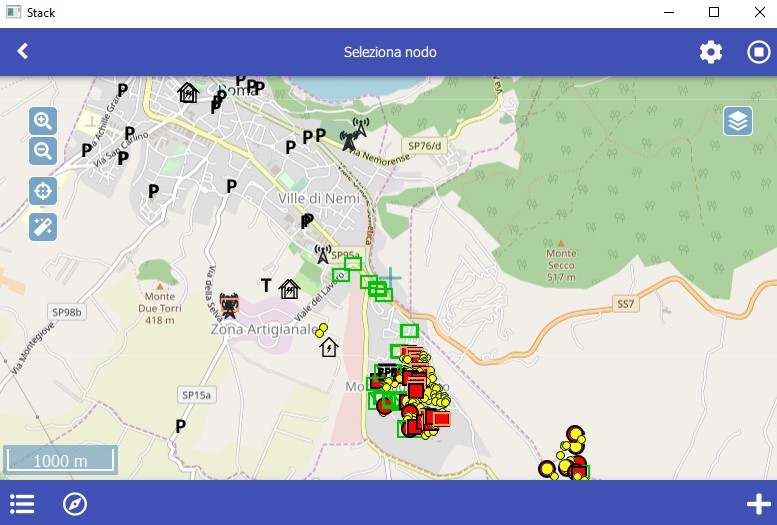Select the electric house next to T marker
The width and height of the screenshot is (777, 525).
tap(290, 289)
